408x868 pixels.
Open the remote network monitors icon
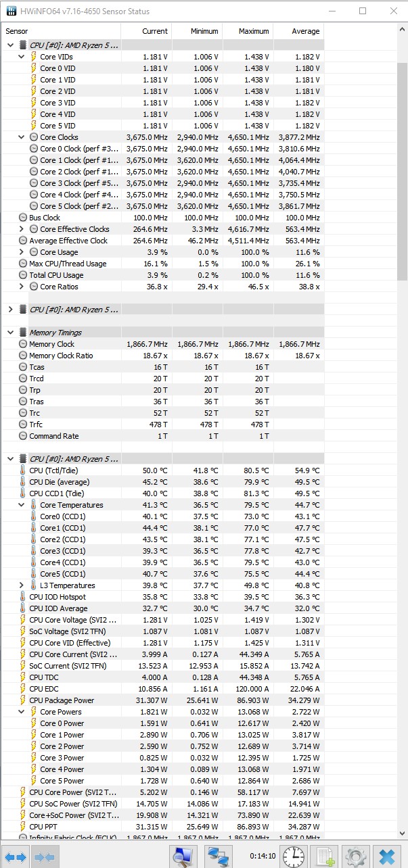tap(218, 856)
